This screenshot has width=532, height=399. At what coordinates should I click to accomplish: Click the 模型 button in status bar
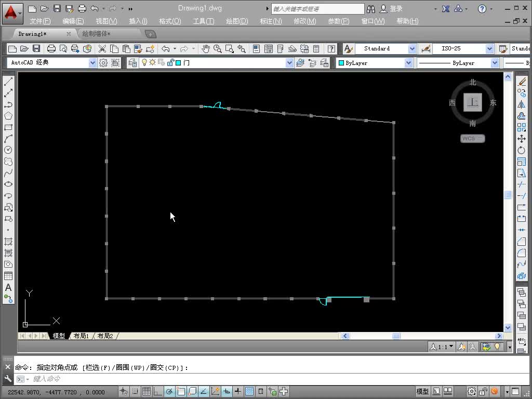point(422,392)
